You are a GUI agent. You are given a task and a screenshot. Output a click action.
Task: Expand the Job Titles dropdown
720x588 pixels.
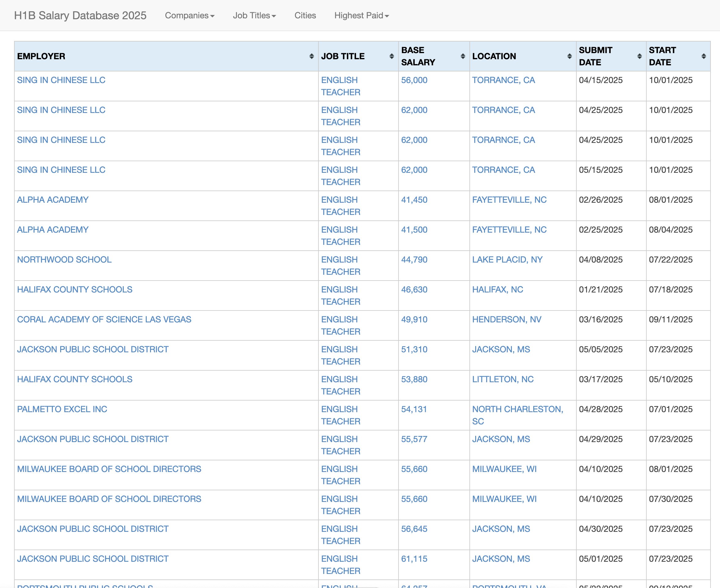tap(254, 16)
